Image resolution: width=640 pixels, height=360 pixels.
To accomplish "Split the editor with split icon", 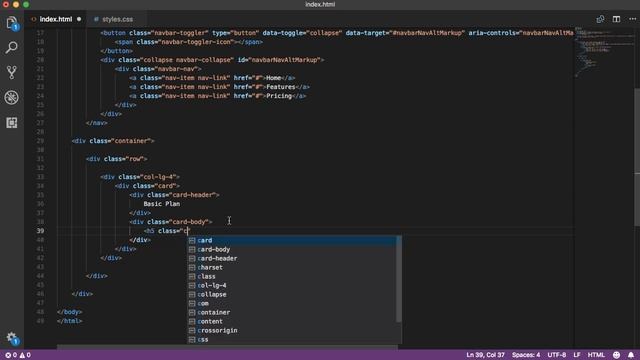I will click(616, 19).
